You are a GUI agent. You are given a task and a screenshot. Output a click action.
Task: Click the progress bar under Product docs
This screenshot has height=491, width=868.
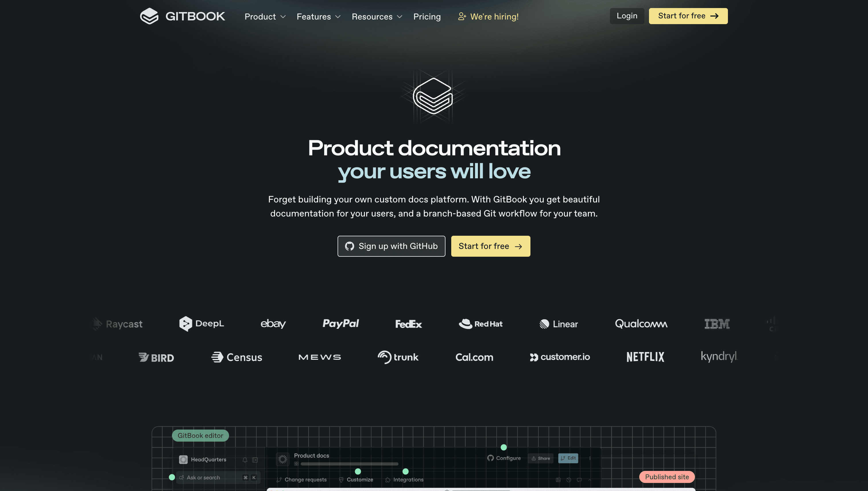click(349, 464)
